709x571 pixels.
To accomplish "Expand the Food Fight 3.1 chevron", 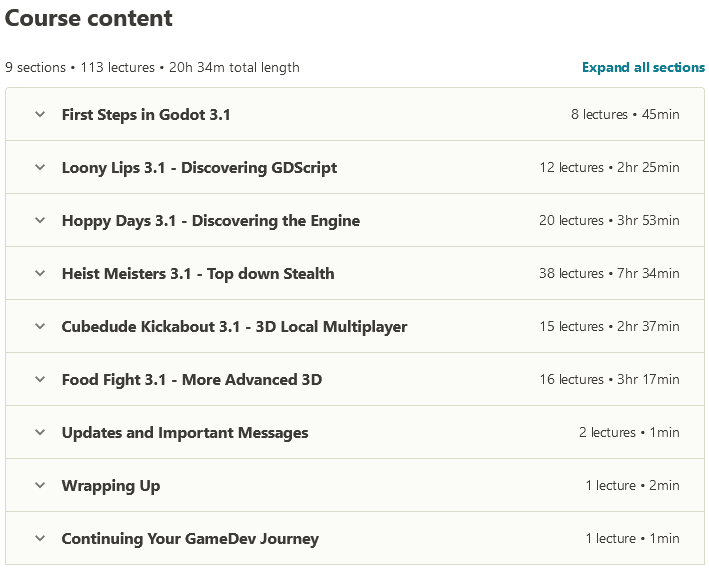I will pyautogui.click(x=40, y=379).
